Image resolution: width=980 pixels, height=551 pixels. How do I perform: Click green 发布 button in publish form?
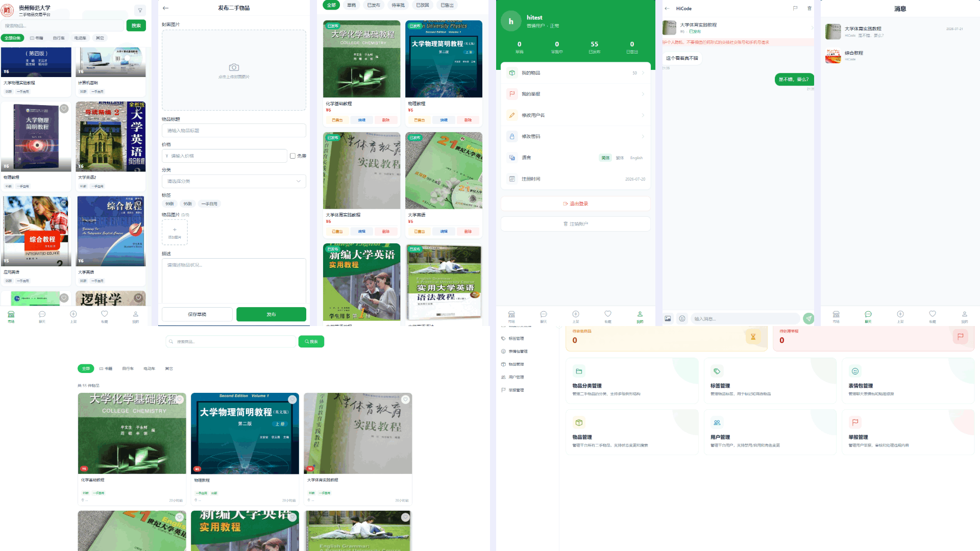271,314
